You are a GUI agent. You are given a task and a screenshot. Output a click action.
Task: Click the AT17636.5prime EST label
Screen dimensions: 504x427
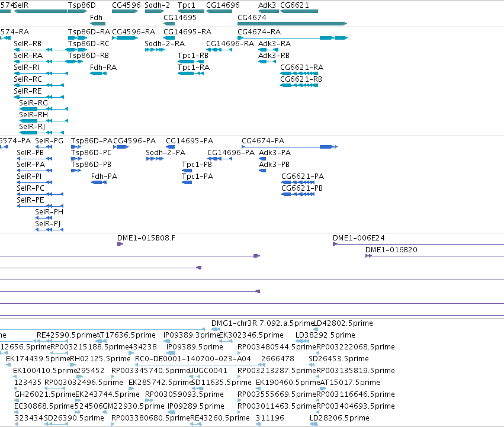126,335
